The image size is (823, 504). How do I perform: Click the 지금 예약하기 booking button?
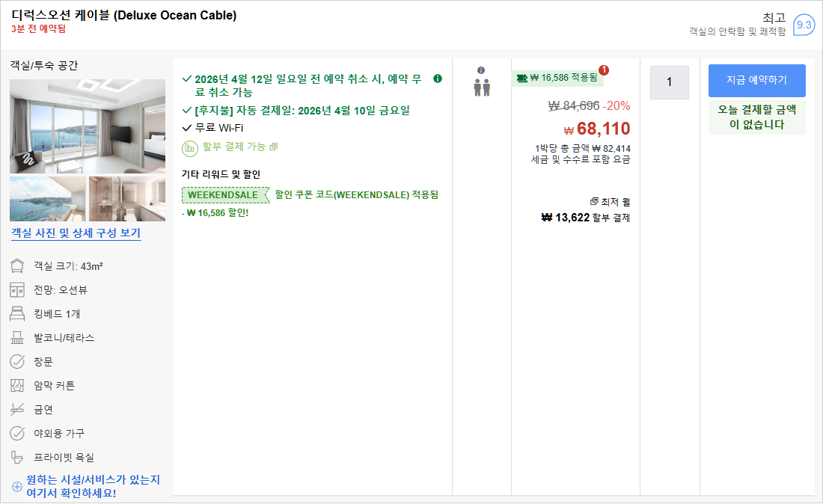pos(757,80)
